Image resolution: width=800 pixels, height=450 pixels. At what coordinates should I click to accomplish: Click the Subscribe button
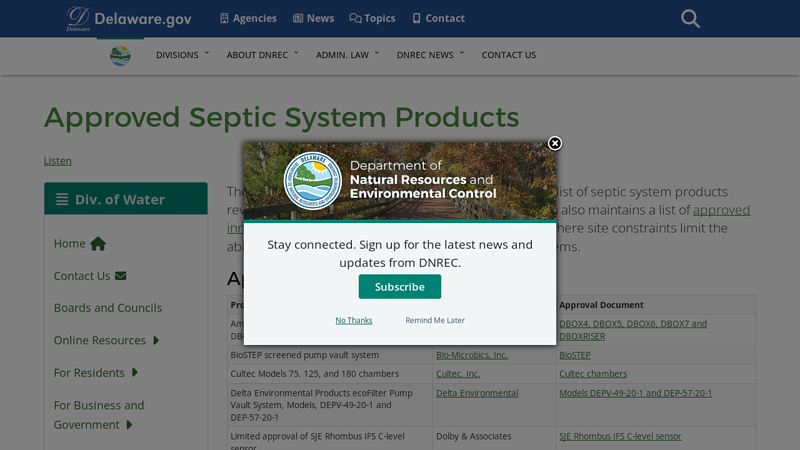[399, 287]
